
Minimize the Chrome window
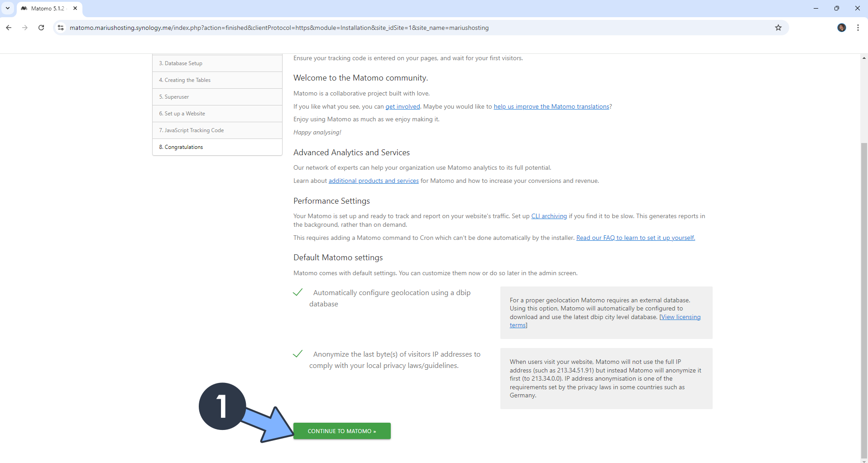[816, 8]
